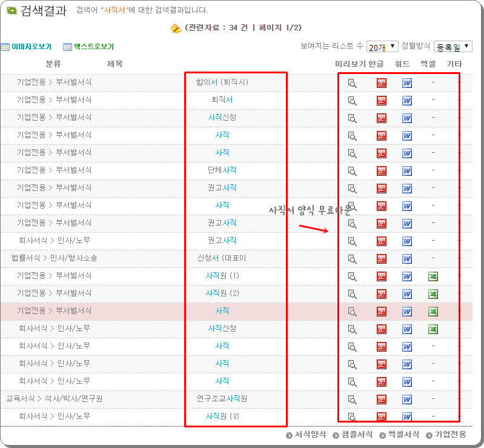The height and width of the screenshot is (448, 484).
Task: Preview the 합의서 (퇴직시) document
Action: pos(352,83)
